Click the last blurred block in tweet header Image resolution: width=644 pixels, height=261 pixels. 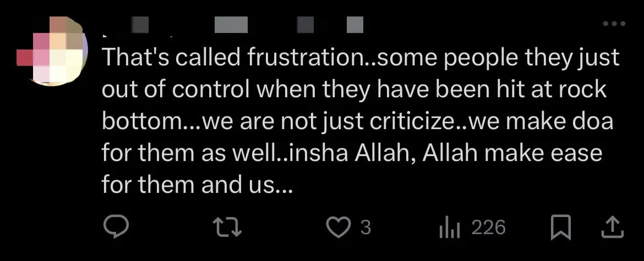click(356, 24)
